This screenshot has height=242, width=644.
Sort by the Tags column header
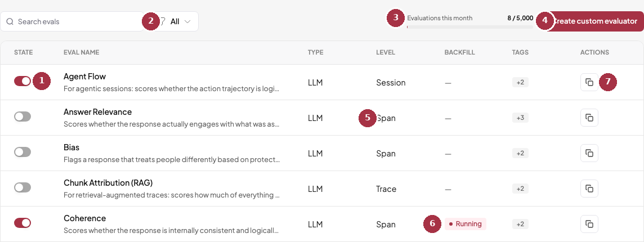(520, 52)
